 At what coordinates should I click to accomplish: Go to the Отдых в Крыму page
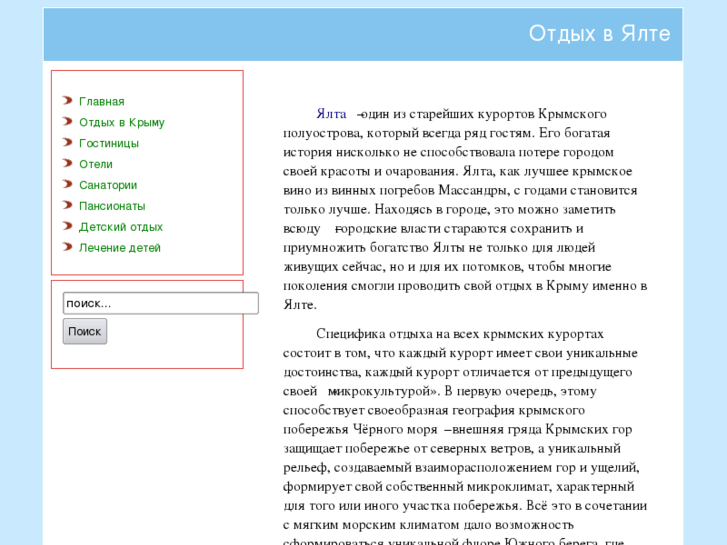point(122,123)
